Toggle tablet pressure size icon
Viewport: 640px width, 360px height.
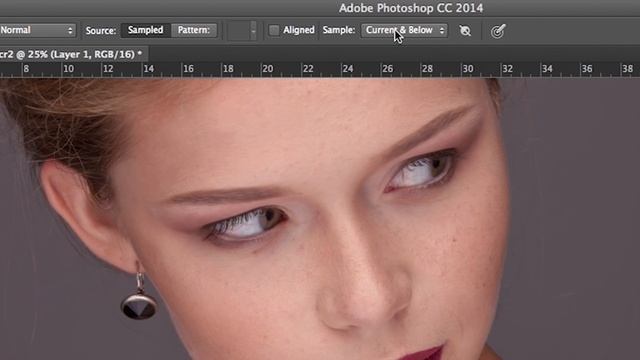(x=498, y=31)
